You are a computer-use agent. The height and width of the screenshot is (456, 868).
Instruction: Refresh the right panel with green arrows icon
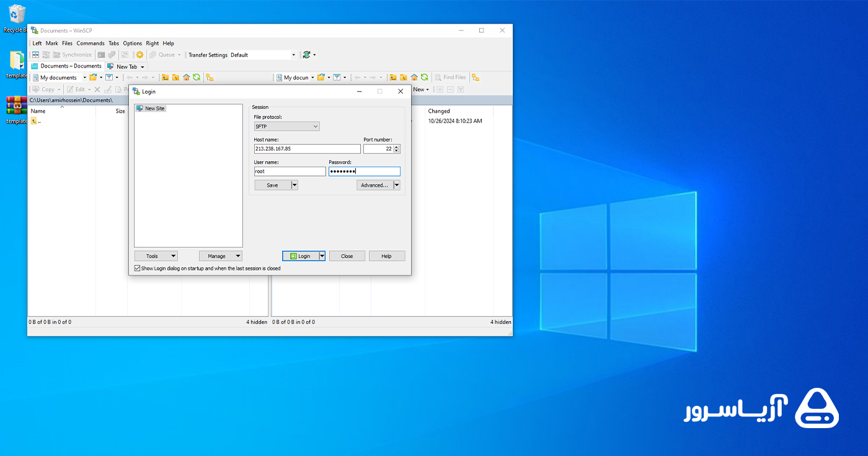[424, 77]
